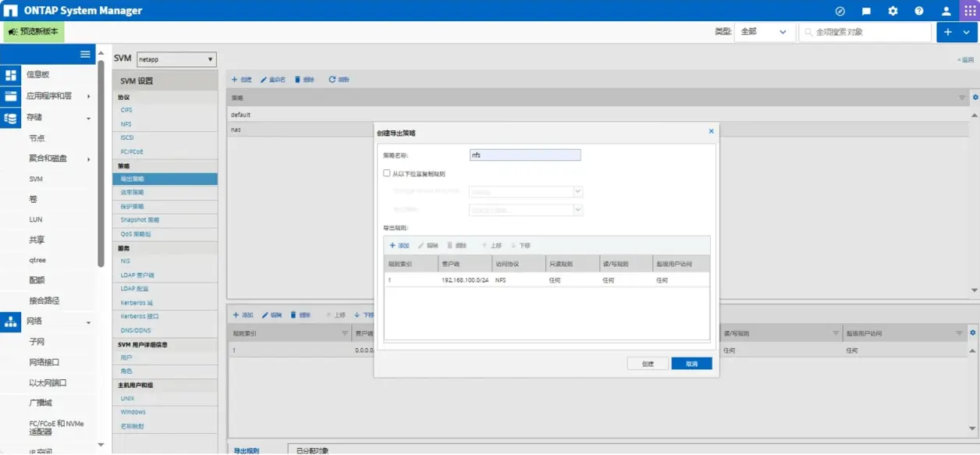Click the 策略名称 input field
This screenshot has height=455, width=980.
(x=525, y=155)
